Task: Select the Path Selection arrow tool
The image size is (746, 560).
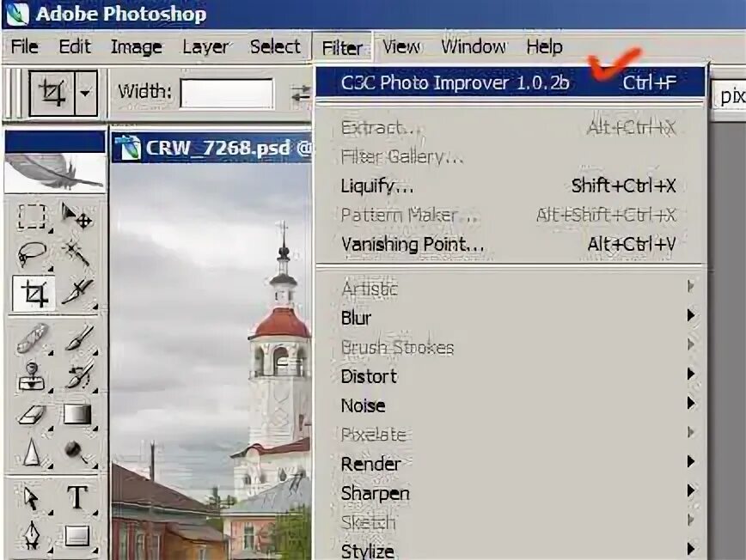Action: tap(32, 497)
